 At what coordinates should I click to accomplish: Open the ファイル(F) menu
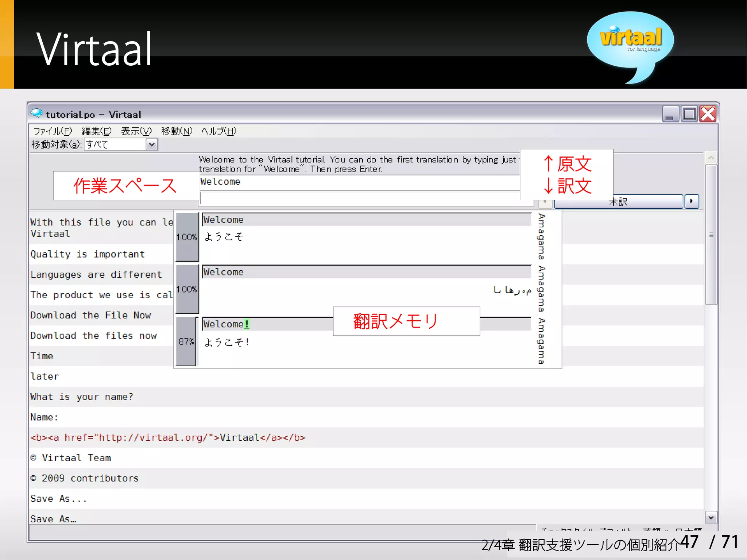(53, 131)
